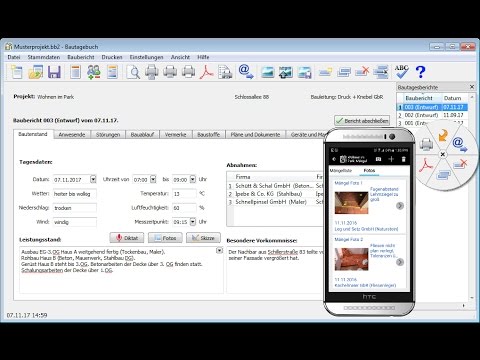The height and width of the screenshot is (360, 480).
Task: Open the Messzeitpunkt time dropdown
Action: tap(193, 222)
